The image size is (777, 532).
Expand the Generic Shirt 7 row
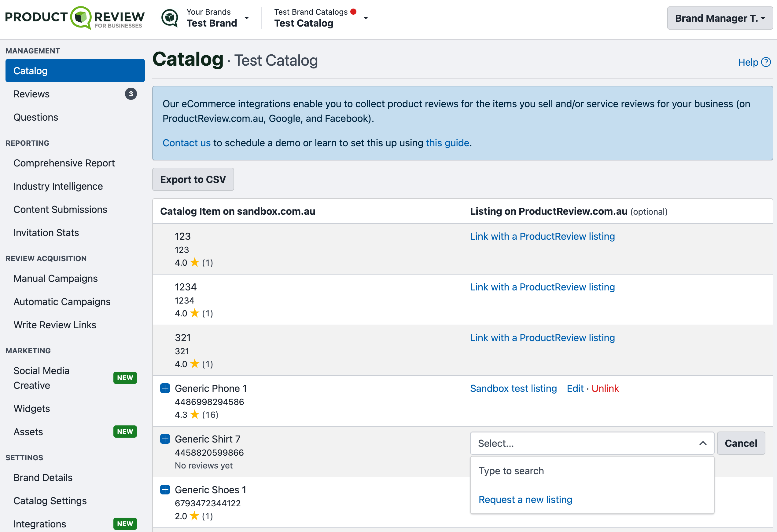pos(165,439)
